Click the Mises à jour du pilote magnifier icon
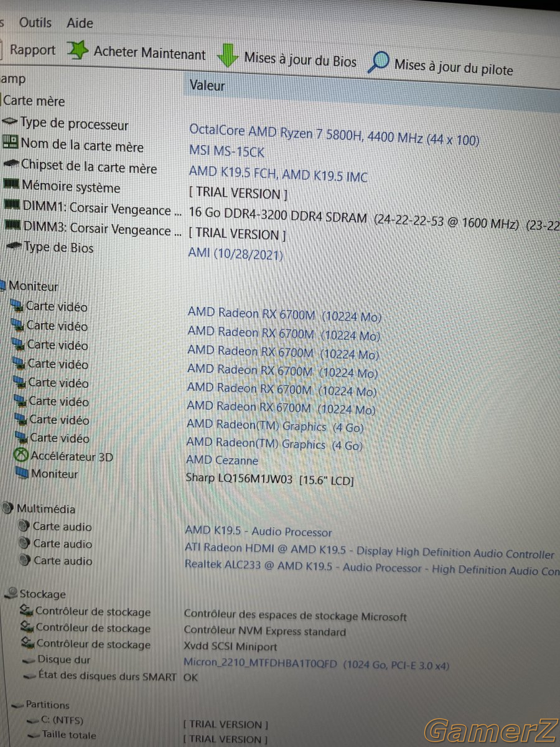Viewport: 560px width, 747px height. (378, 61)
